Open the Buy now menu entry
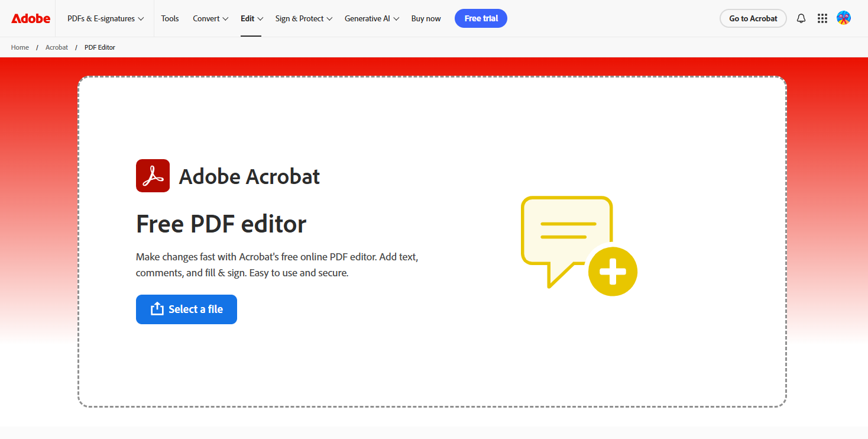Screen dimensions: 868x439 click(x=426, y=18)
